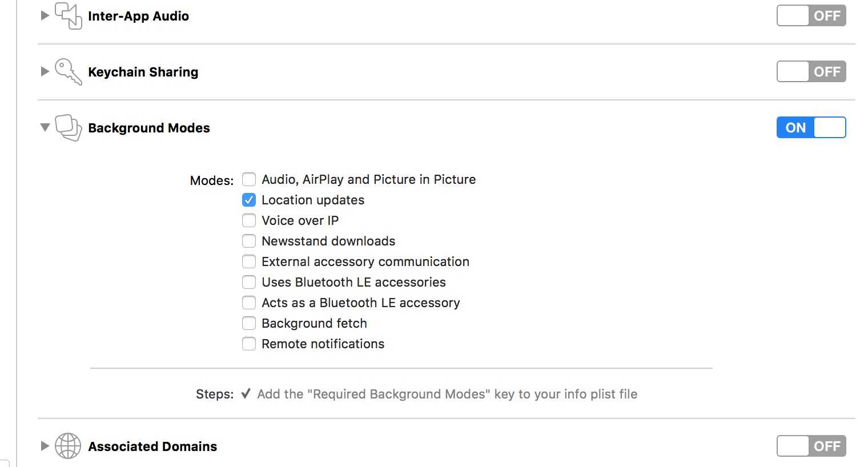868x467 pixels.
Task: Turn off the Background Modes switch
Action: click(x=811, y=127)
